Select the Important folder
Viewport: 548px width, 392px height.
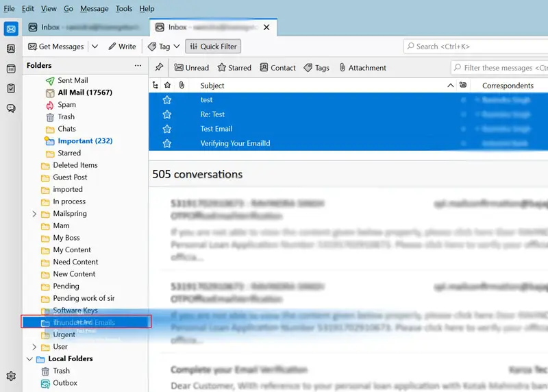click(x=85, y=141)
